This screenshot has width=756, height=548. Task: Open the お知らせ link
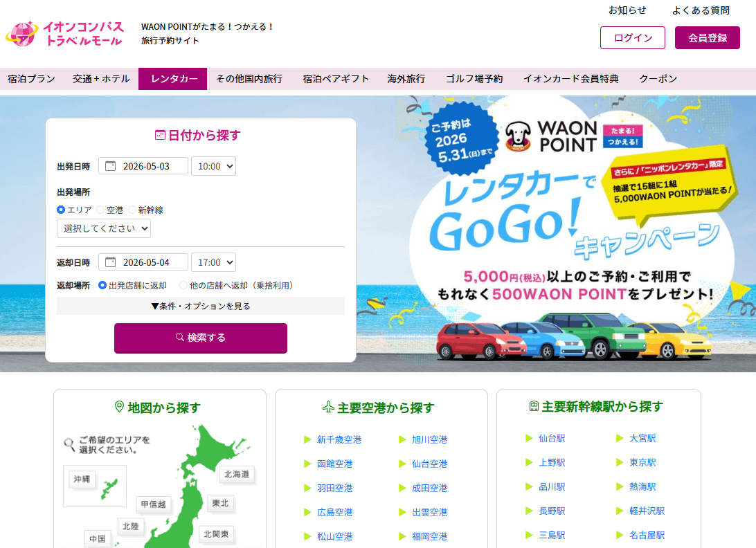(627, 10)
